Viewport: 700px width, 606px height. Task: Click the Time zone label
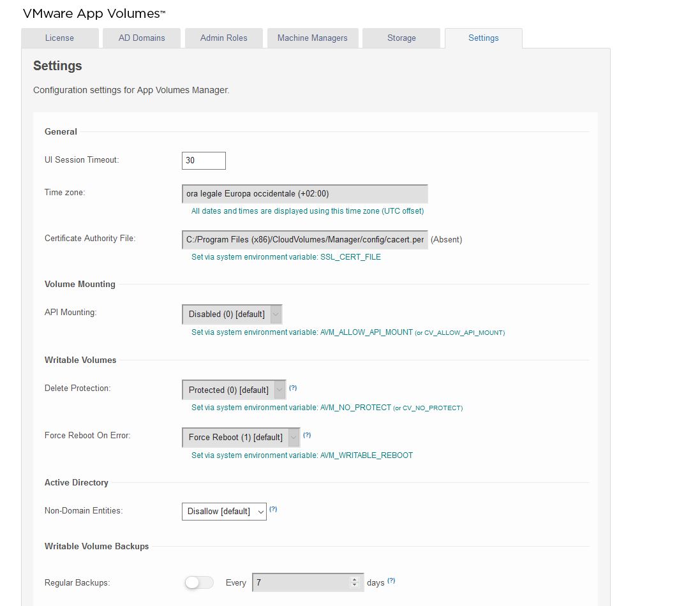pyautogui.click(x=64, y=193)
